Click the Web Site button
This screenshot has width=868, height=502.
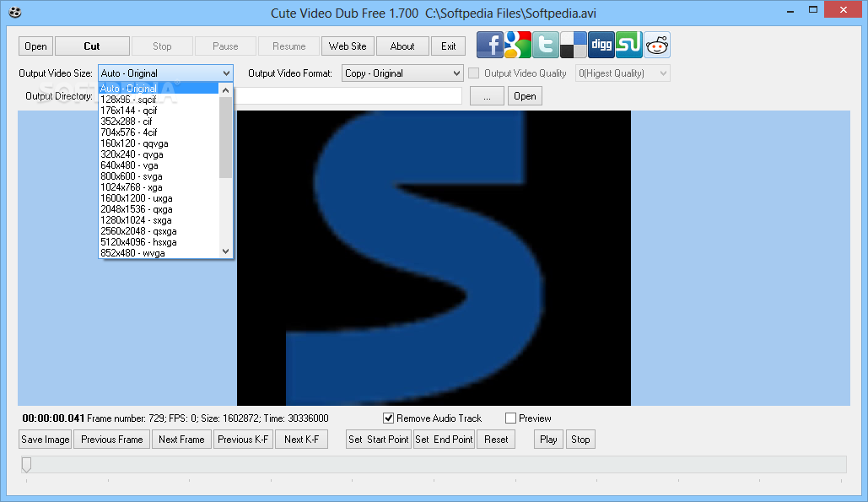pos(348,46)
